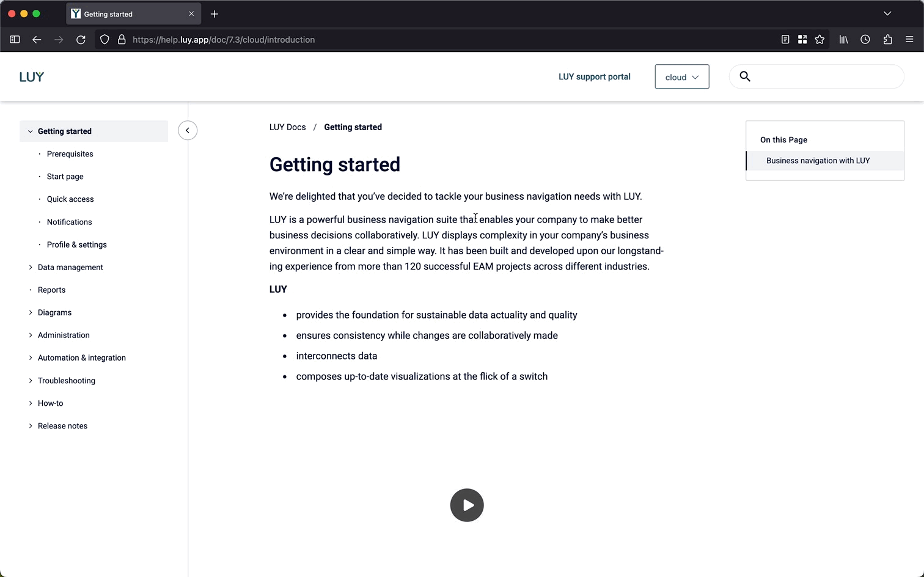Image resolution: width=924 pixels, height=577 pixels.
Task: Bookmark this page with the star icon
Action: 820,40
